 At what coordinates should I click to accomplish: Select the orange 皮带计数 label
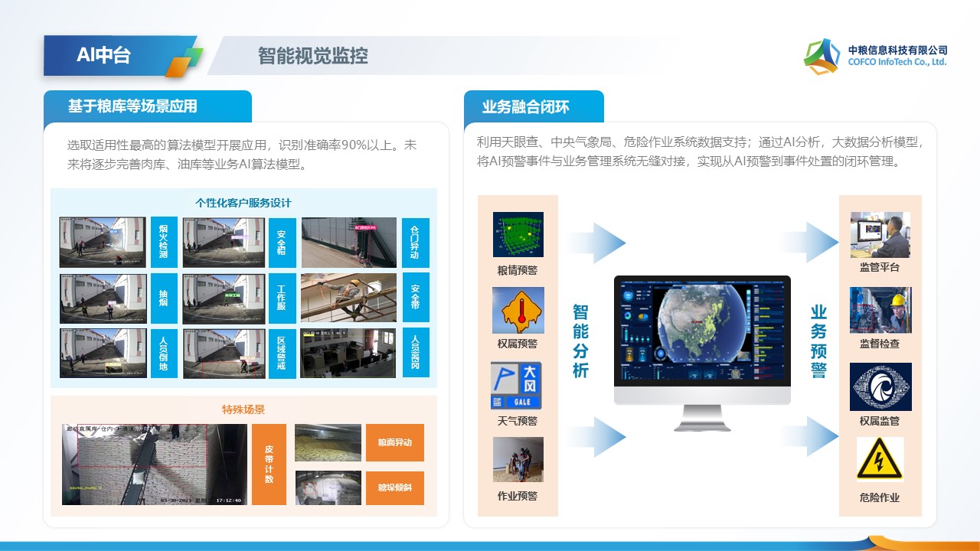pos(269,464)
